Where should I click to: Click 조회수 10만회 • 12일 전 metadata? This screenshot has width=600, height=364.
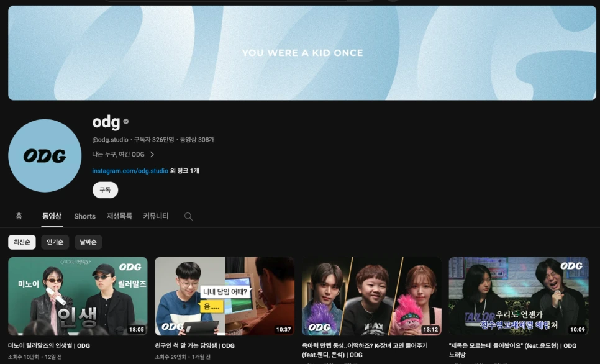coord(35,357)
